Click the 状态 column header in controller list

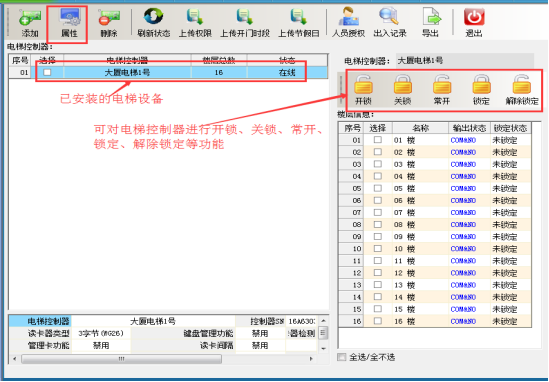(287, 60)
